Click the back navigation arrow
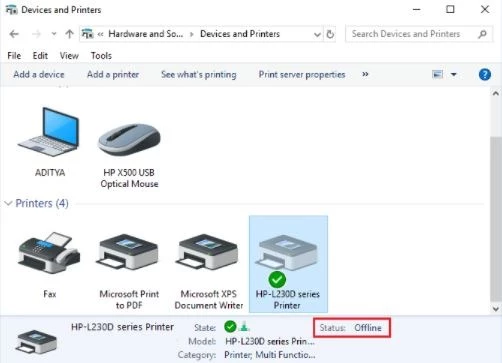Viewport: 502px width, 363px height. pyautogui.click(x=14, y=34)
